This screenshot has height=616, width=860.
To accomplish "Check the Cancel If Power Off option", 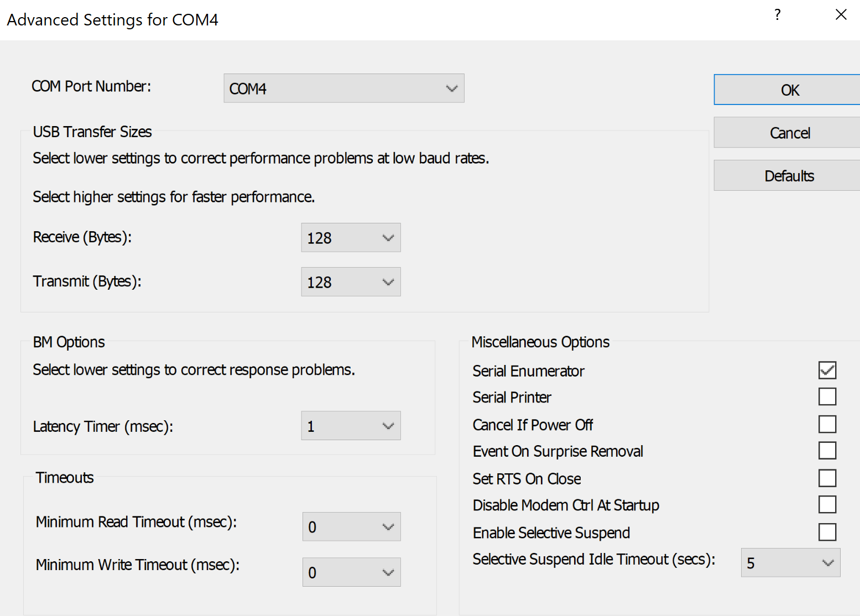I will [x=827, y=424].
